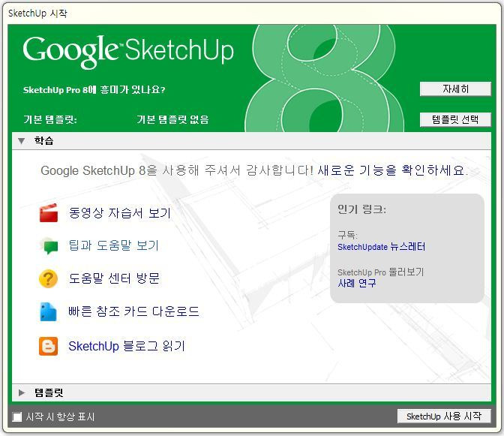Image resolution: width=504 pixels, height=436 pixels.
Task: Click the orange Blogger icon
Action: point(49,346)
